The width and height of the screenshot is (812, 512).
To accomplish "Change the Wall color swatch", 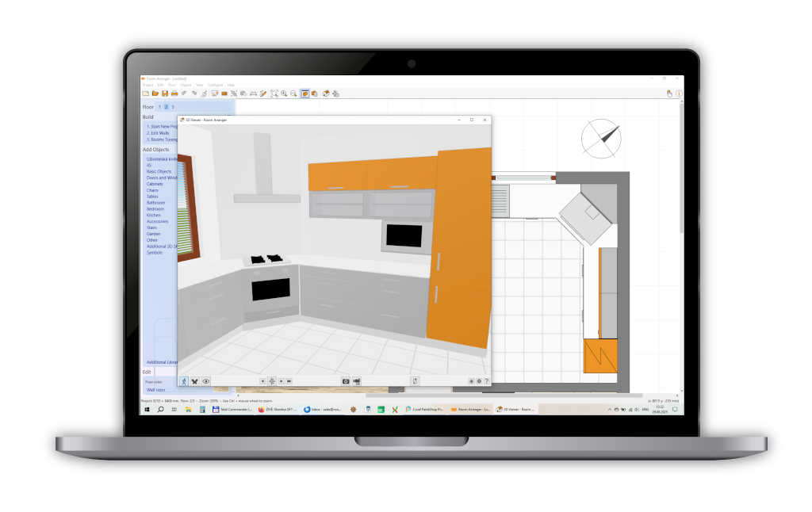I will (155, 389).
